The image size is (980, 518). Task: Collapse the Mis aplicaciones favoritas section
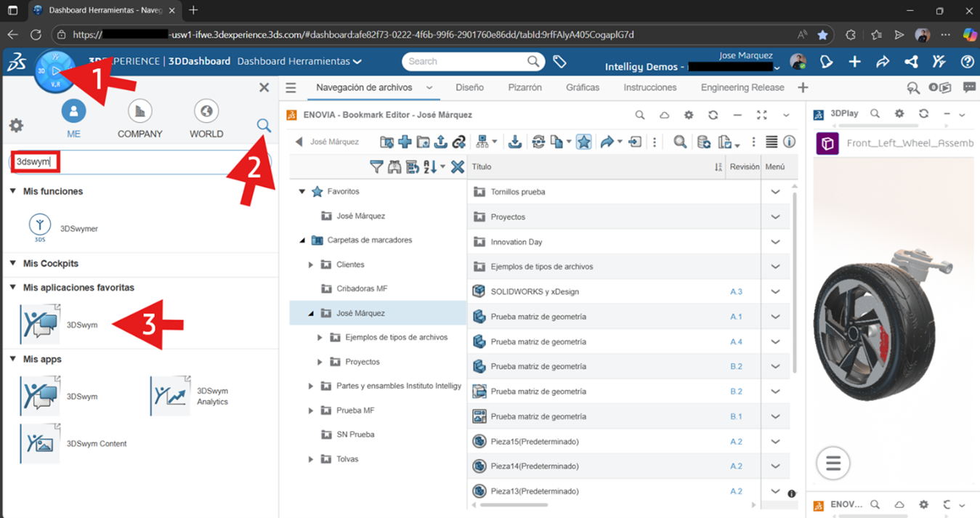click(13, 288)
